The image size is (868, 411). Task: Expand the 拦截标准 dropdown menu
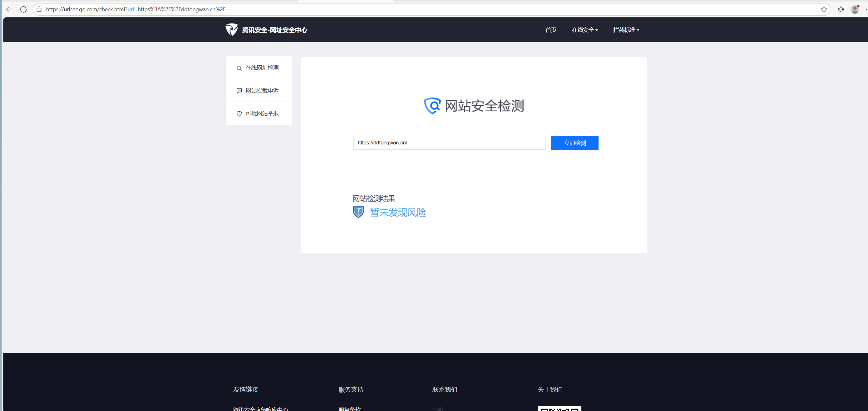click(x=626, y=30)
